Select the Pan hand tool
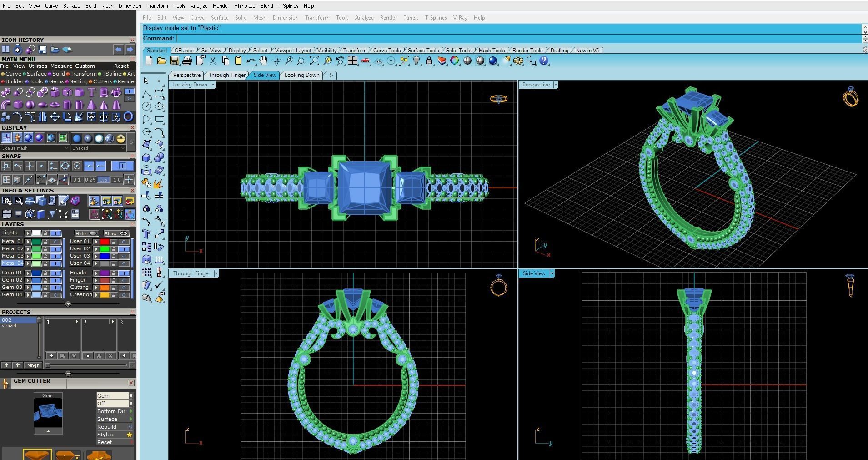This screenshot has width=868, height=460. coord(263,61)
